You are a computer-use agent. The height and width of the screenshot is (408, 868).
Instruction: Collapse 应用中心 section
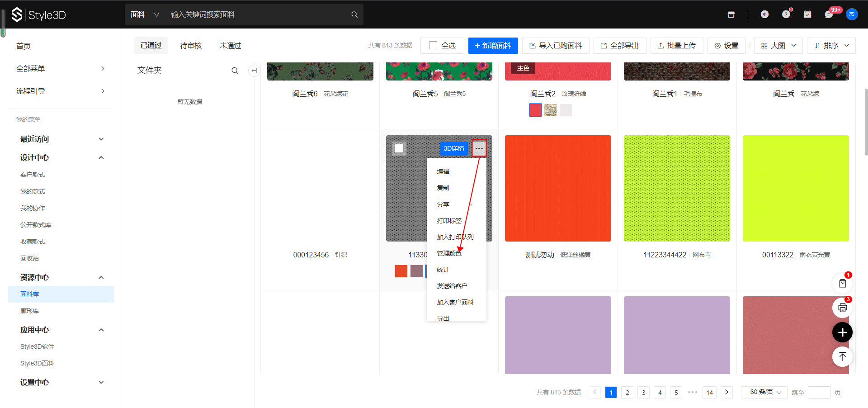tap(61, 330)
